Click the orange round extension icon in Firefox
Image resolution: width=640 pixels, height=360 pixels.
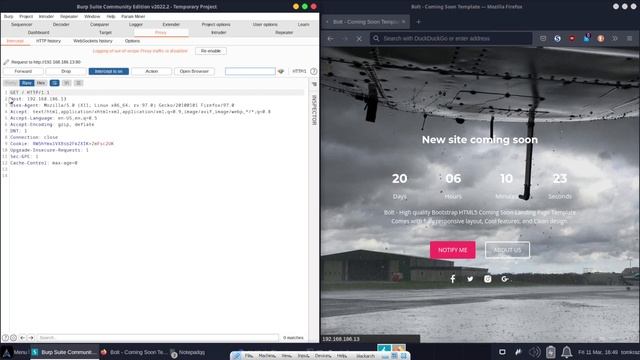(x=601, y=38)
